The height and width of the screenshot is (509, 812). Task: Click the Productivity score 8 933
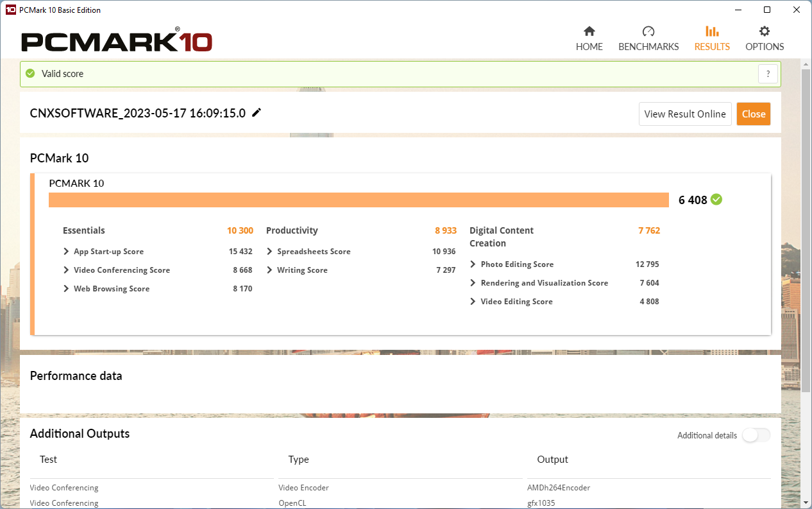[446, 230]
